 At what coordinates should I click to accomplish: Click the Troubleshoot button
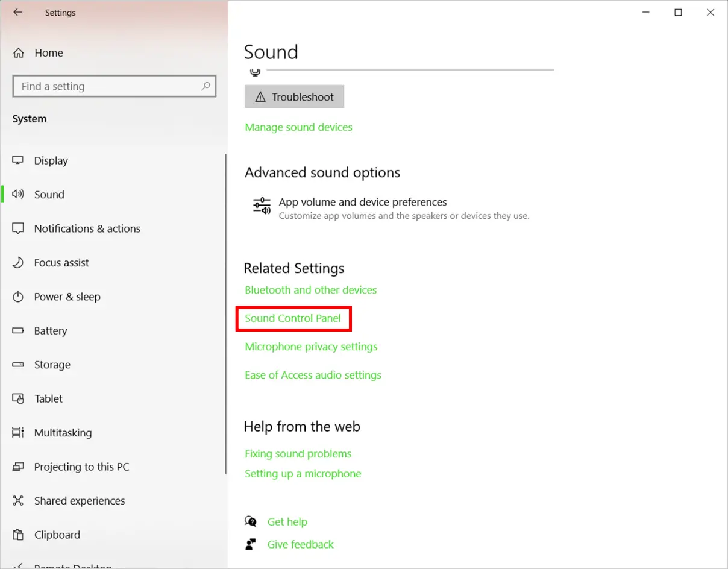pos(294,96)
